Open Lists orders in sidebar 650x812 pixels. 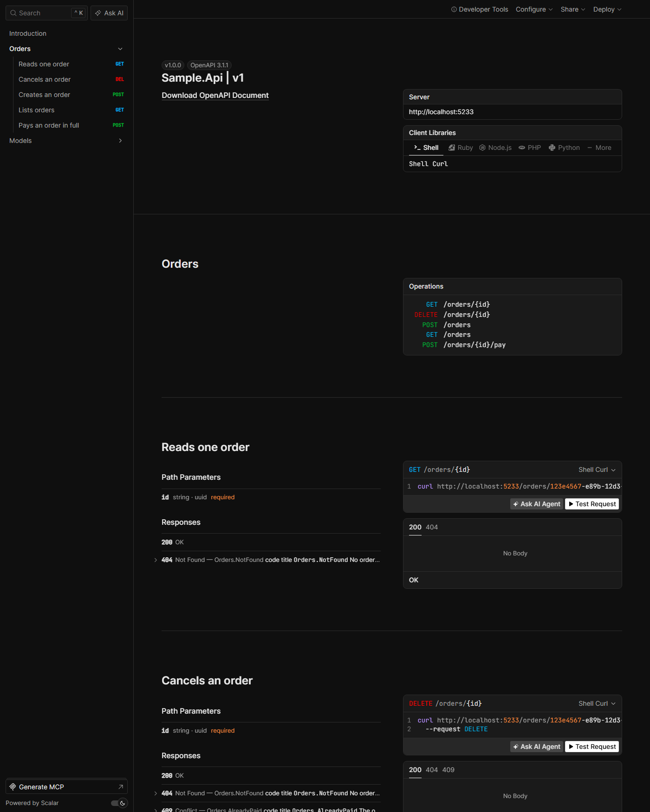click(x=71, y=110)
